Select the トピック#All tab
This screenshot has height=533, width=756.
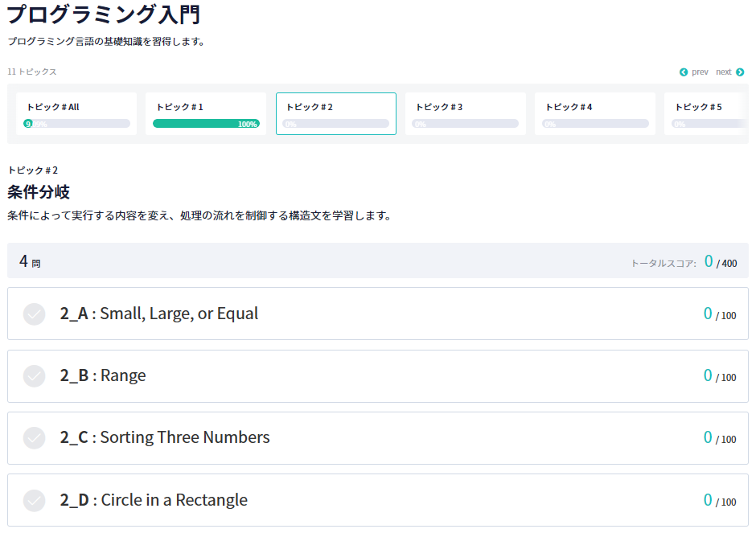(x=76, y=113)
